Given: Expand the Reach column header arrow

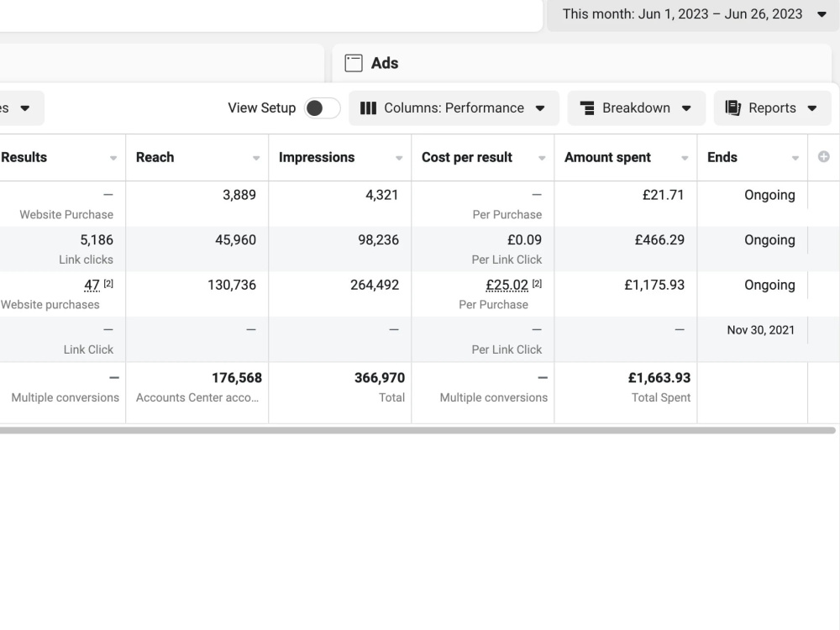Looking at the screenshot, I should pos(256,158).
